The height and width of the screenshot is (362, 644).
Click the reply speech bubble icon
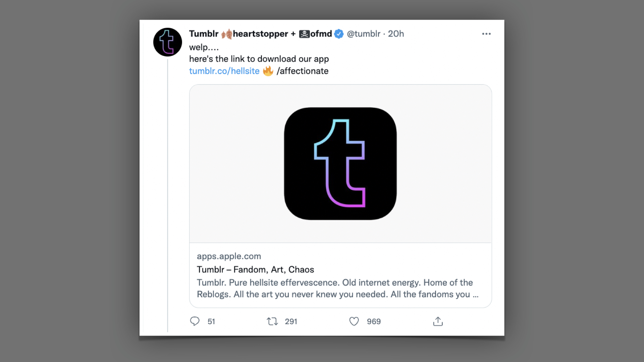pyautogui.click(x=195, y=321)
